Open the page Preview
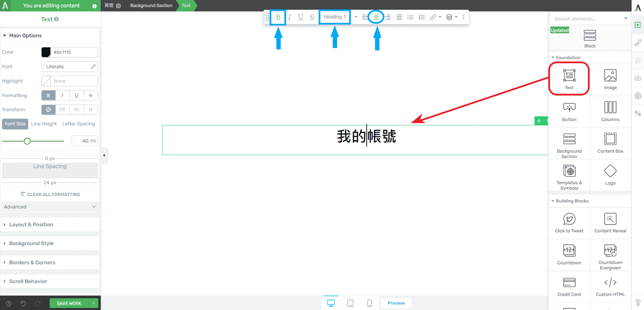The image size is (644, 310). coord(396,303)
